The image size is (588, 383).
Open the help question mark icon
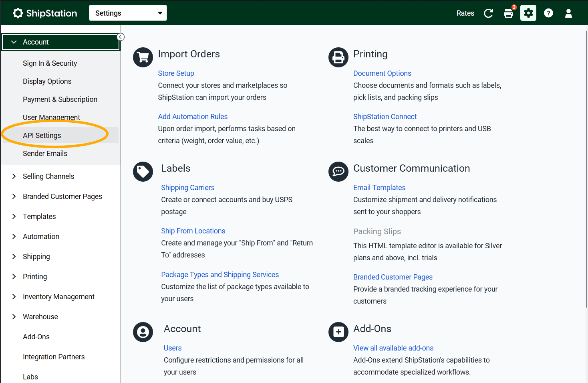pos(548,13)
